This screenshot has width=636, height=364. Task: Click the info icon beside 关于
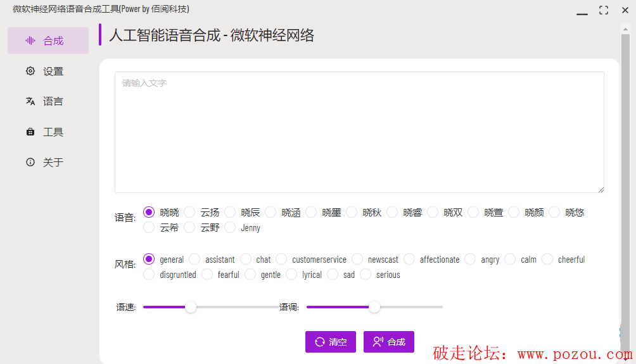pyautogui.click(x=30, y=162)
